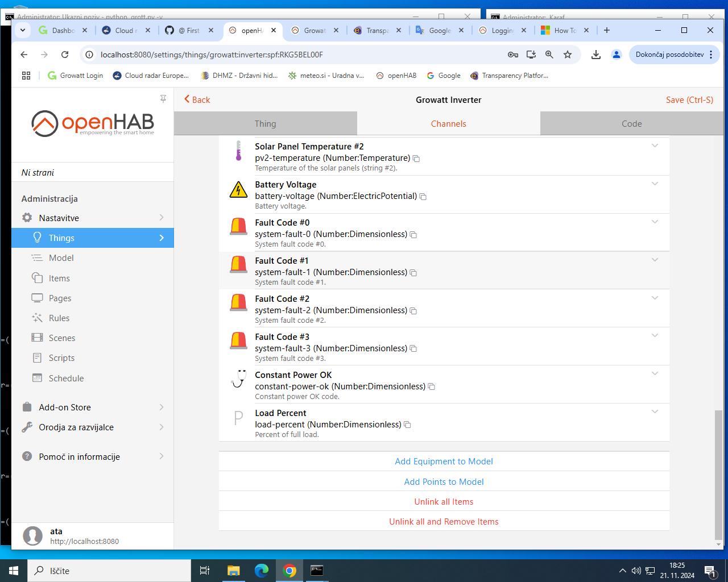This screenshot has width=728, height=582.
Task: Expand the Load Percent channel row
Action: click(655, 411)
